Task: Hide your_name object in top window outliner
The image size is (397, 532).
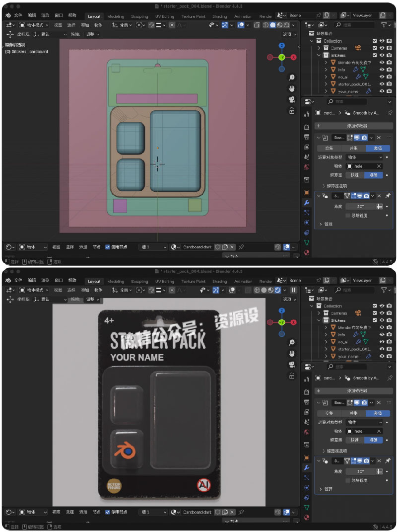Action: tap(382, 91)
